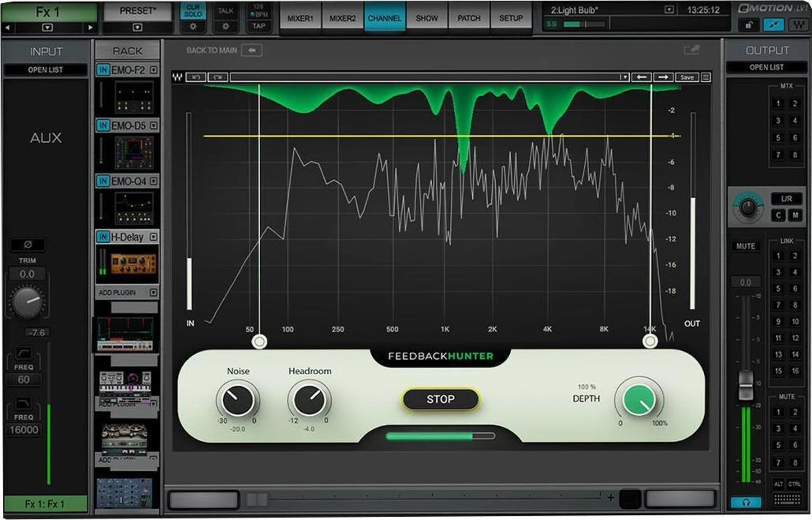Open the EMO-D5 plugin slot menu
This screenshot has height=520, width=812.
click(x=154, y=125)
